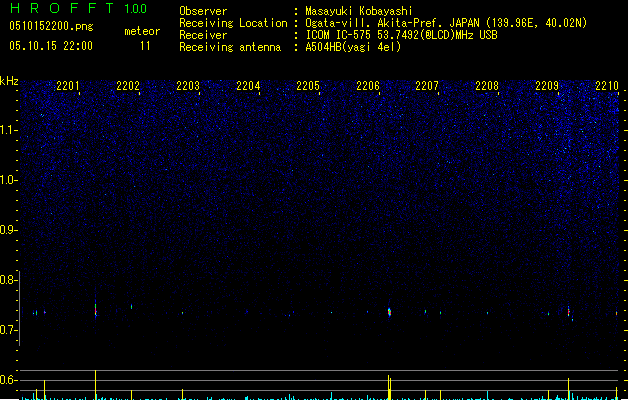The image size is (629, 400).
Task: Click the 2208 time marker
Action: (487, 86)
